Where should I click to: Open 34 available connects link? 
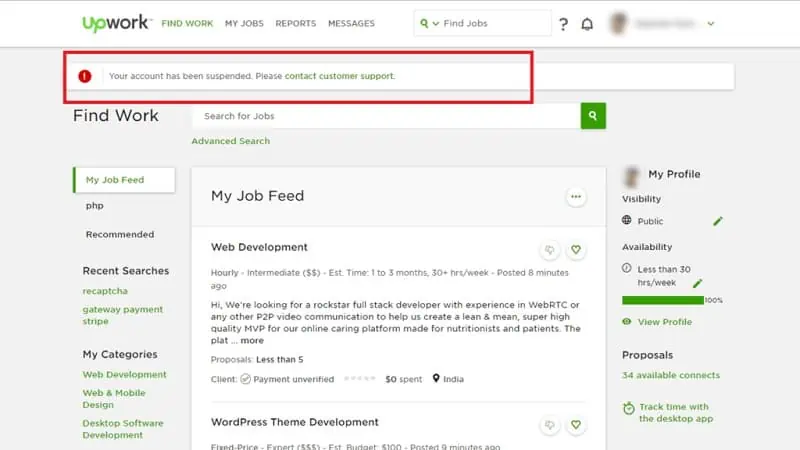(671, 376)
